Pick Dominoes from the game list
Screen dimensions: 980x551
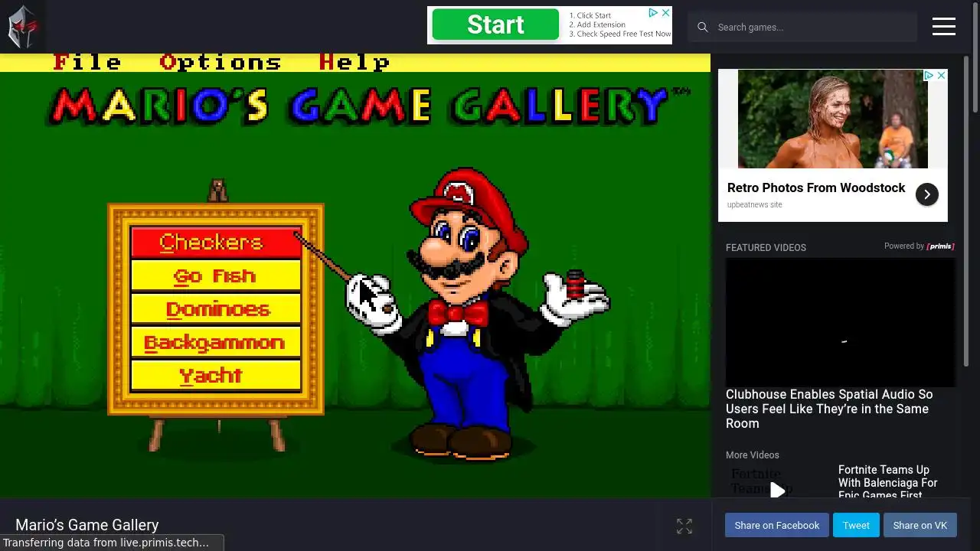tap(216, 309)
